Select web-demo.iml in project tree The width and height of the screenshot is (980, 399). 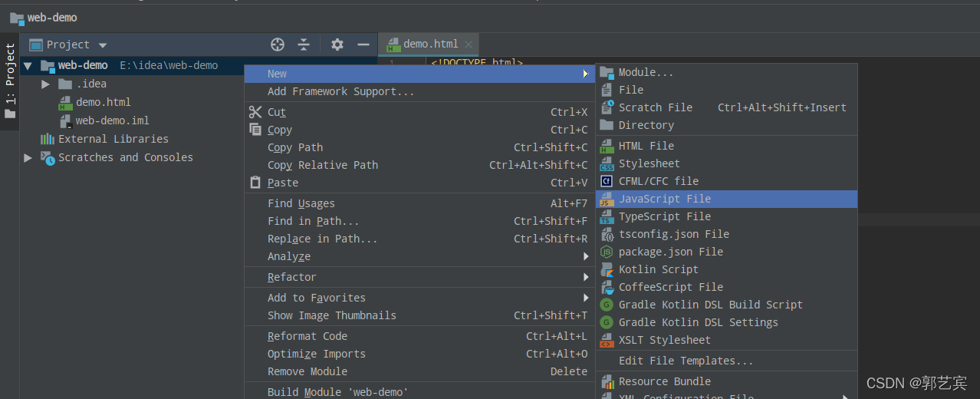[112, 120]
